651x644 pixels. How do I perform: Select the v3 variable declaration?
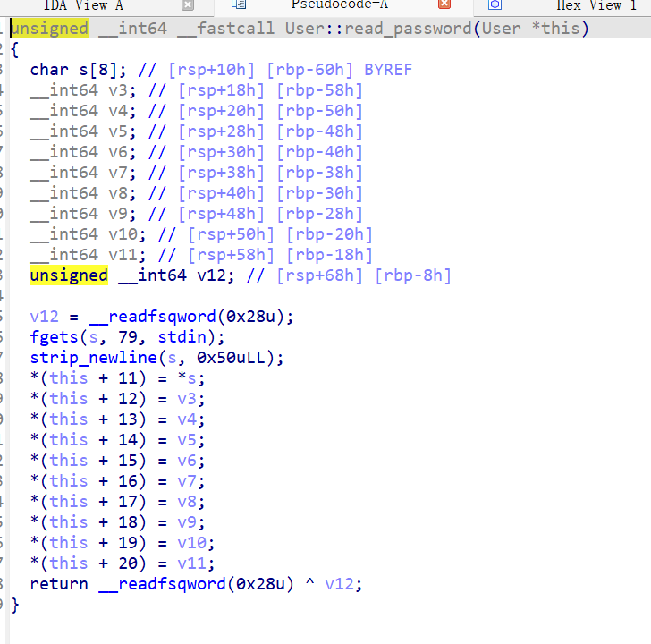[82, 90]
